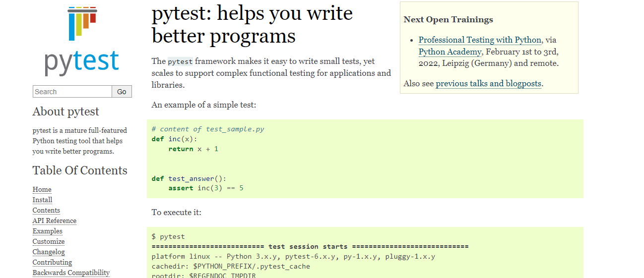This screenshot has width=644, height=278.
Task: Open the Install link in the sidebar
Action: (x=43, y=200)
